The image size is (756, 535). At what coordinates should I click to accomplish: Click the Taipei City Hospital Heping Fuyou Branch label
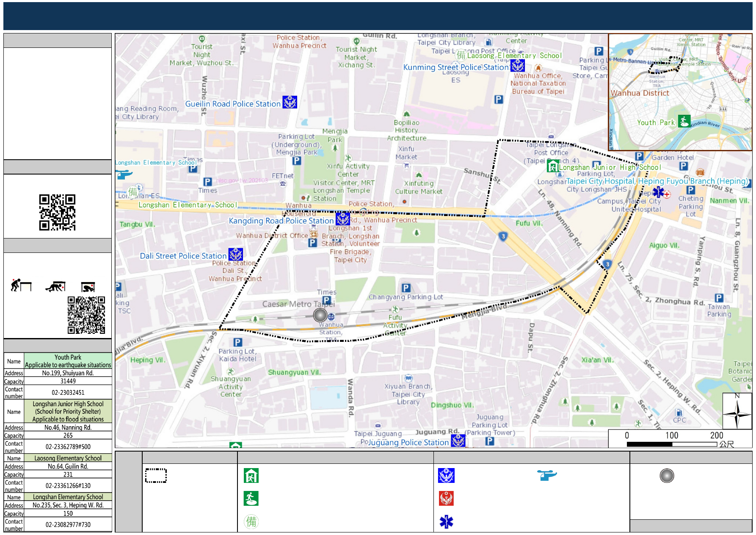click(658, 181)
